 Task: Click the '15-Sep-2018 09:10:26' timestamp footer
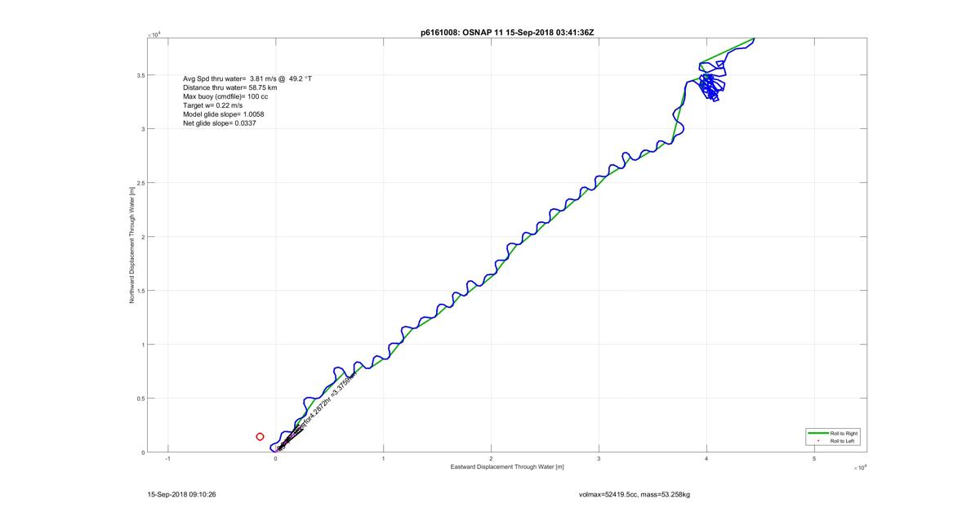(181, 494)
